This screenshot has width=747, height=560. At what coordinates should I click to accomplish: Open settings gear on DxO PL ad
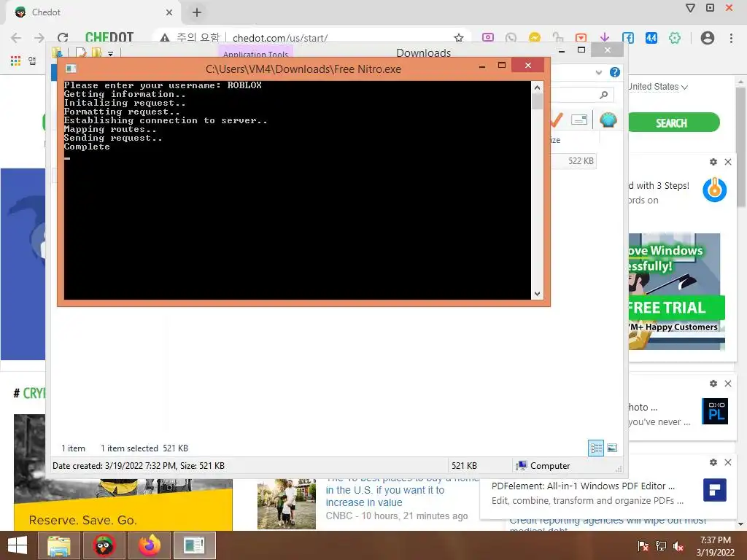tap(713, 384)
